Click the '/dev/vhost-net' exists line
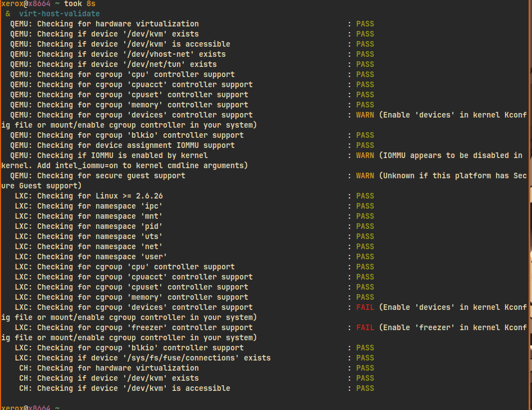The width and height of the screenshot is (532, 410). pyautogui.click(x=118, y=54)
